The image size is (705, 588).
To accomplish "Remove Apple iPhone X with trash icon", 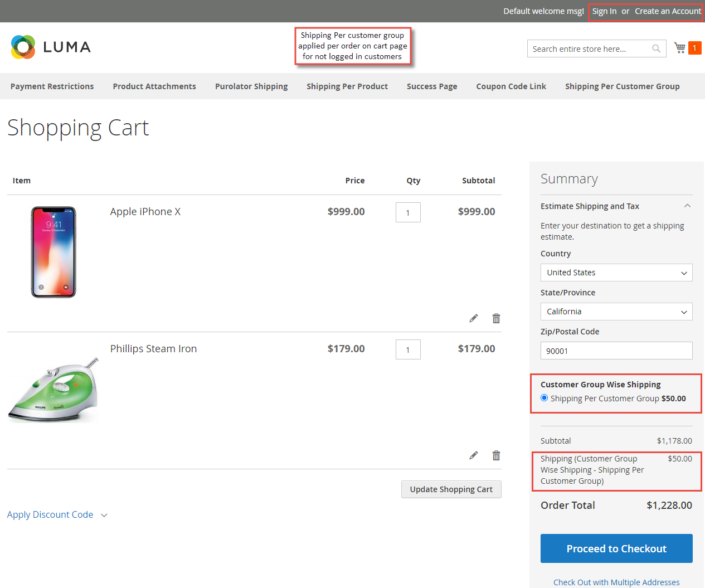I will click(496, 318).
